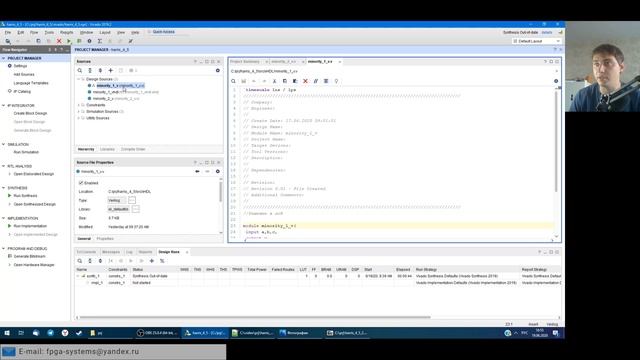Click the code editor vertical scrollbar
This screenshot has height=360, width=640.
tap(556, 141)
